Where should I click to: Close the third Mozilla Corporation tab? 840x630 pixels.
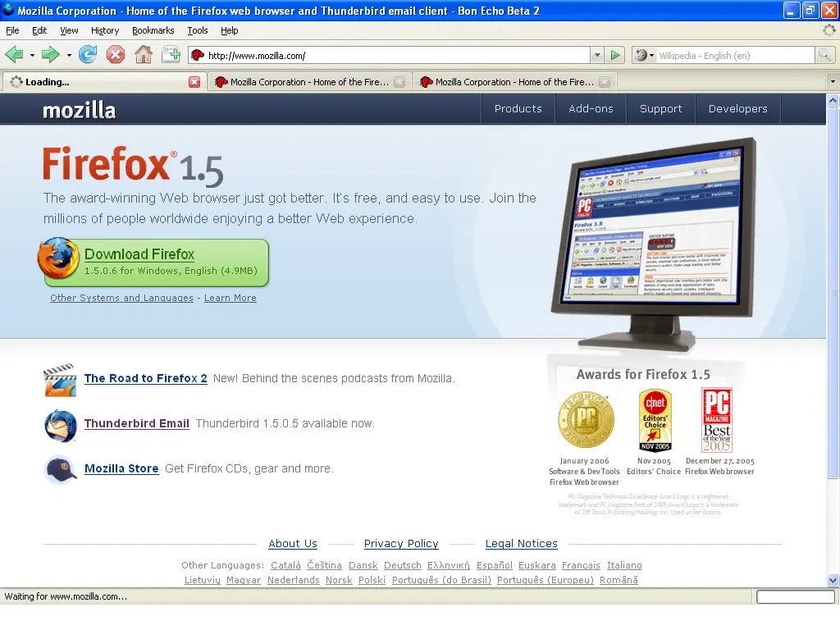click(605, 82)
